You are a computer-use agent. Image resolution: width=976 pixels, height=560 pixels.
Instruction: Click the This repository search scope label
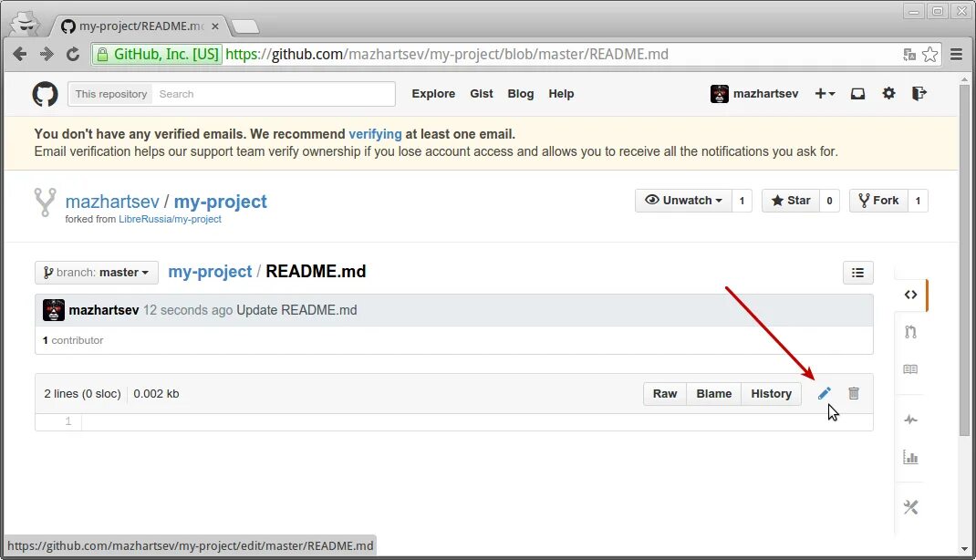coord(110,94)
